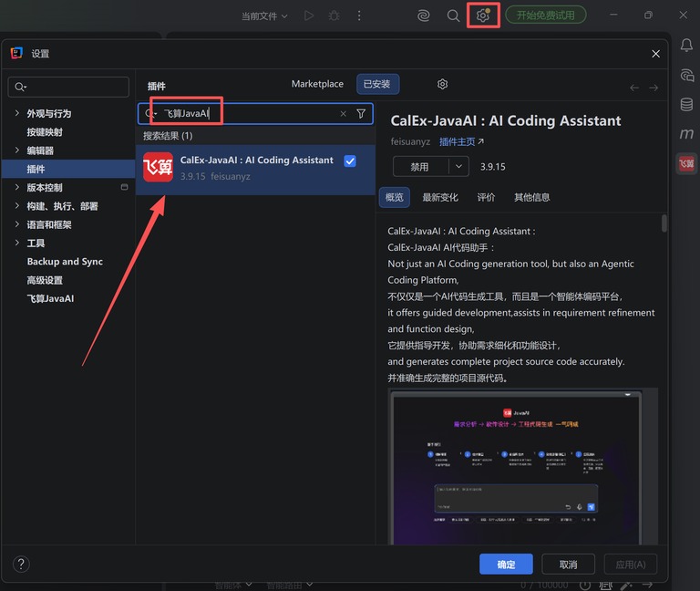Open the AI chat tool window icon
700x591 pixels.
[x=686, y=75]
